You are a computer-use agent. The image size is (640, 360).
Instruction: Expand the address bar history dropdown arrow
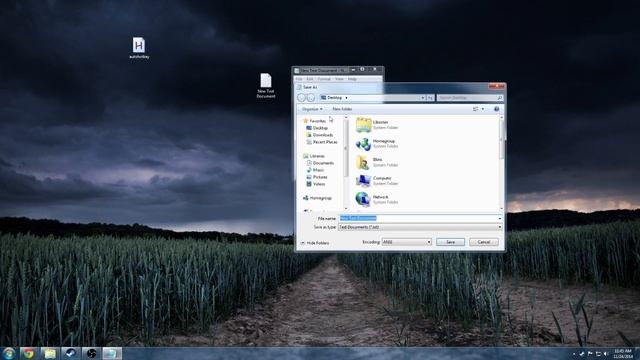(x=423, y=98)
